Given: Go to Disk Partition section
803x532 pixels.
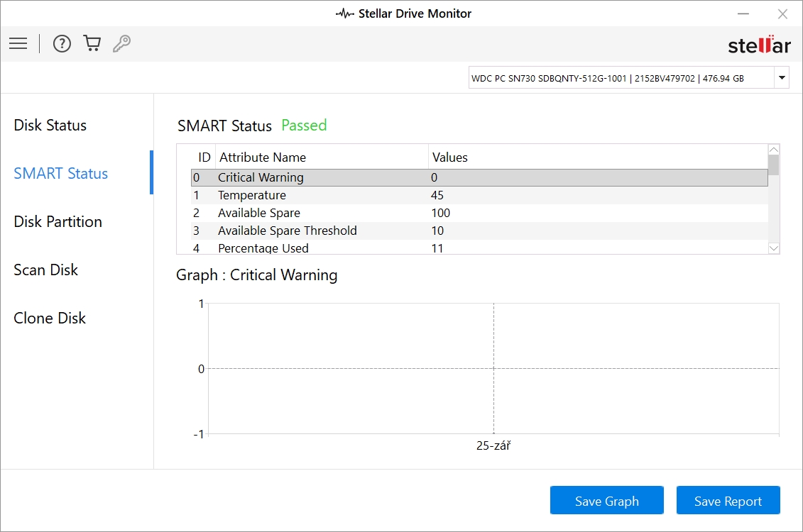Looking at the screenshot, I should [58, 222].
